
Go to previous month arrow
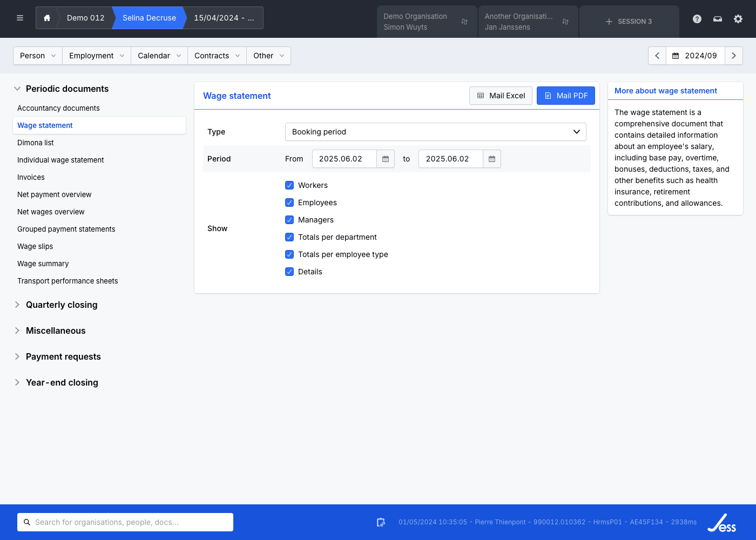657,56
